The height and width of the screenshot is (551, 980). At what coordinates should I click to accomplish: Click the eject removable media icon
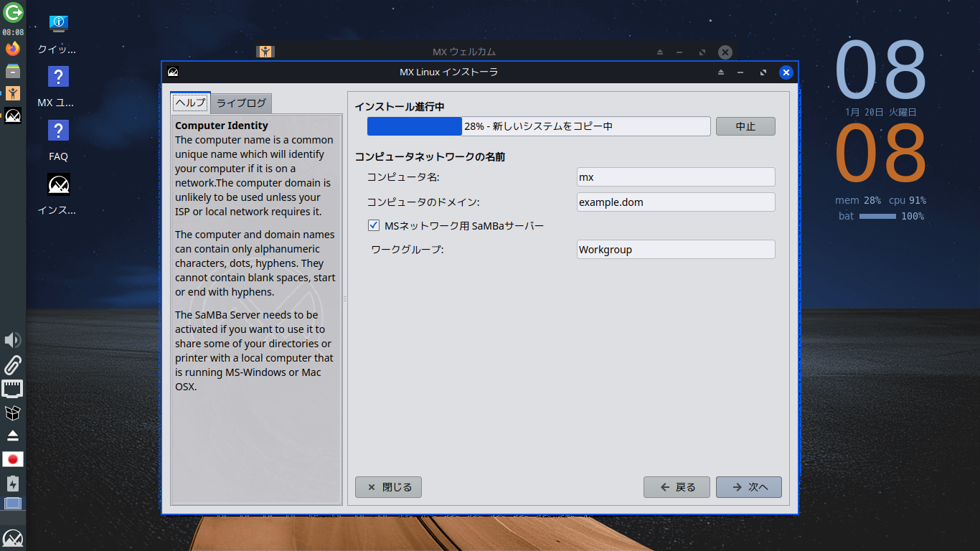[x=13, y=435]
